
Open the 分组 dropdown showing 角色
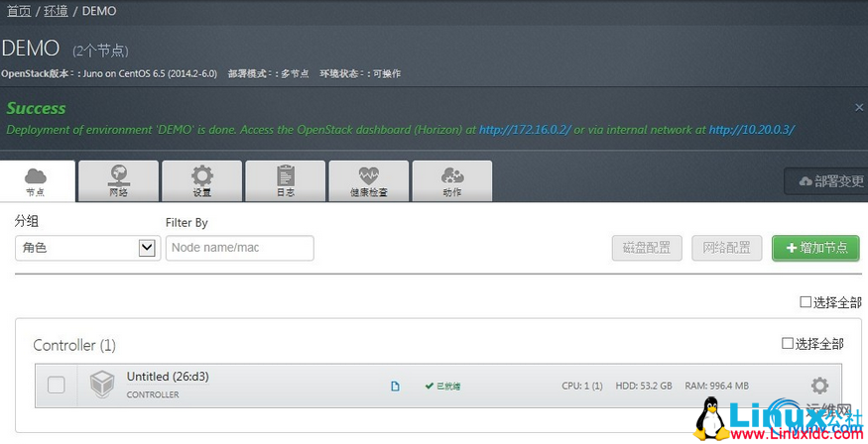[87, 248]
